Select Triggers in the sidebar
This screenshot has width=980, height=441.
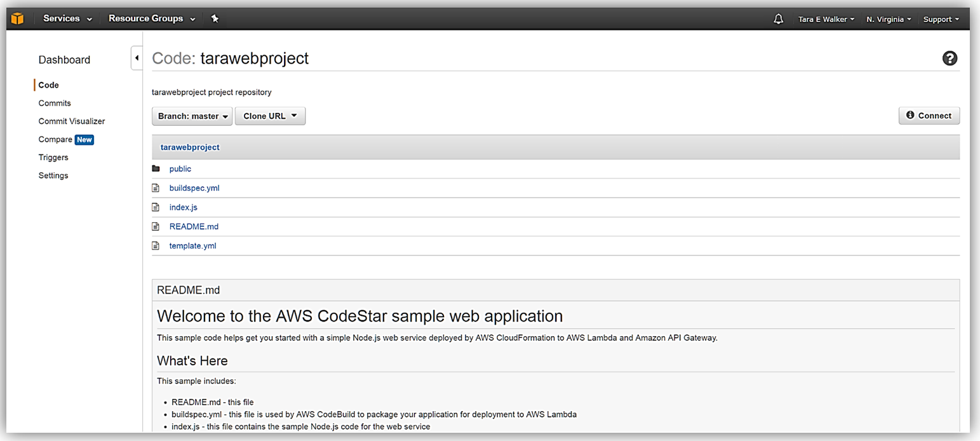pos(53,158)
